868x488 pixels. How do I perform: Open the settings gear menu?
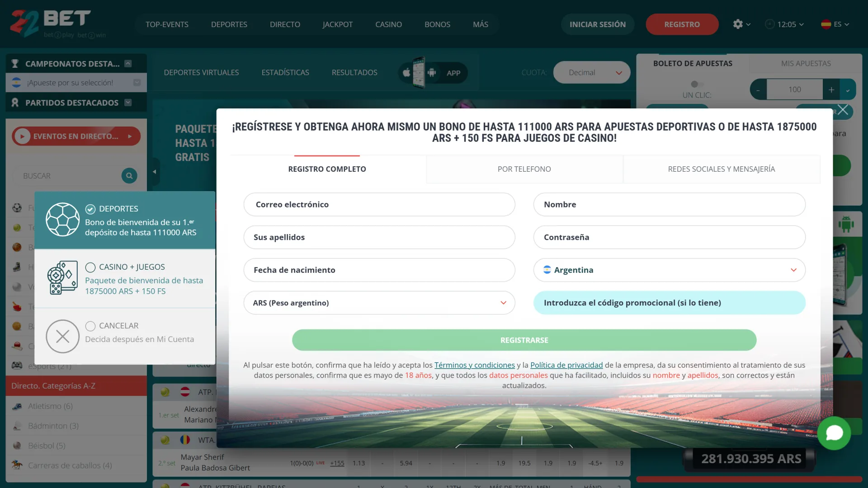741,24
